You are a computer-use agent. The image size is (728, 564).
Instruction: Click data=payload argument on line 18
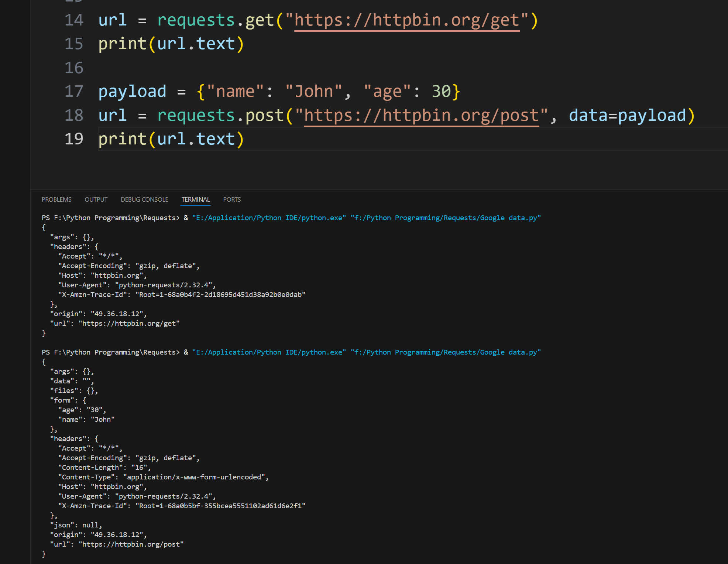pyautogui.click(x=627, y=115)
